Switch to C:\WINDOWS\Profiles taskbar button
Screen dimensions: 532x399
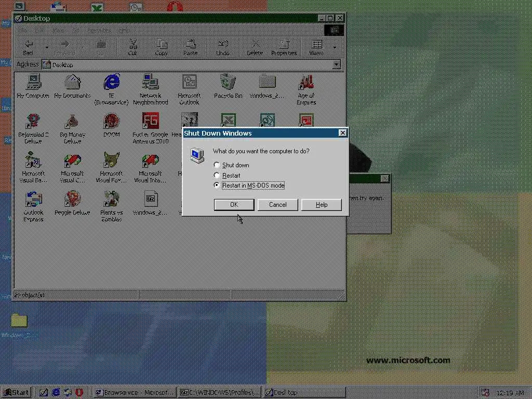coord(219,393)
